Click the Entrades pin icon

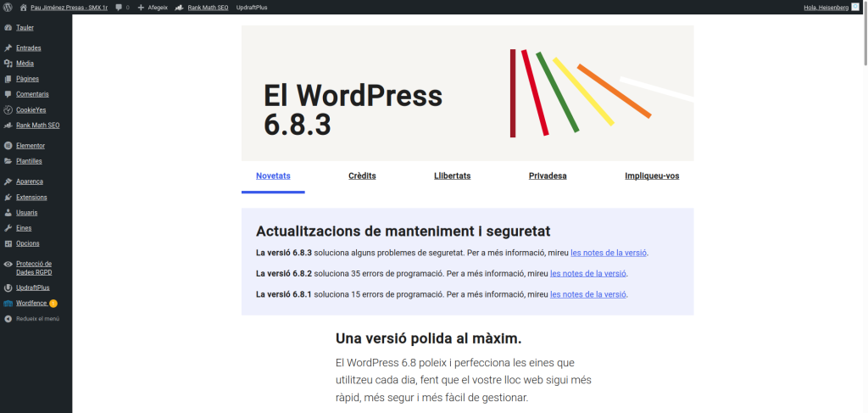pyautogui.click(x=8, y=48)
